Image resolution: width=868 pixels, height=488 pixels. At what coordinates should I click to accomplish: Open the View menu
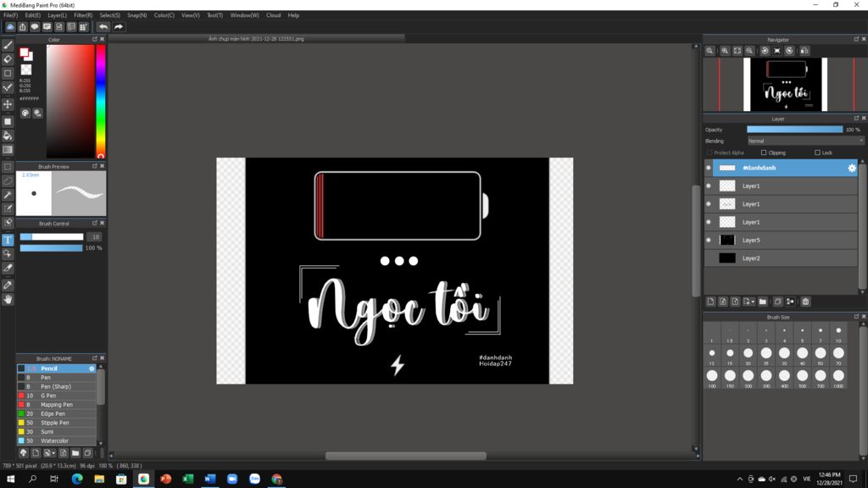(191, 15)
